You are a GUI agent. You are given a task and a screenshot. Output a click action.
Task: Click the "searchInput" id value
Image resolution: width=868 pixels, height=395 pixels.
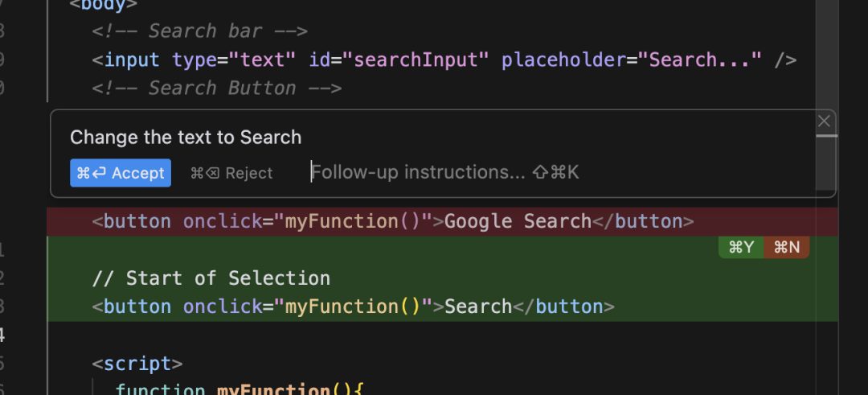click(412, 60)
